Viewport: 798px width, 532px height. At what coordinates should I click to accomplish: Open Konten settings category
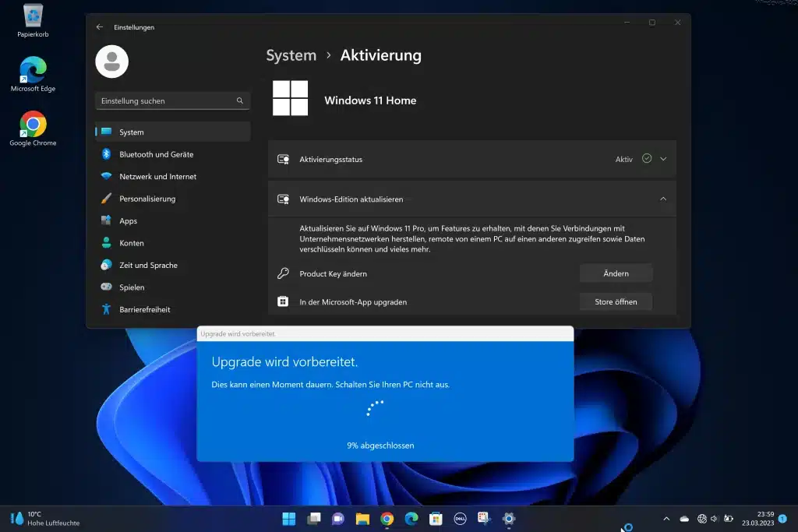point(172,242)
